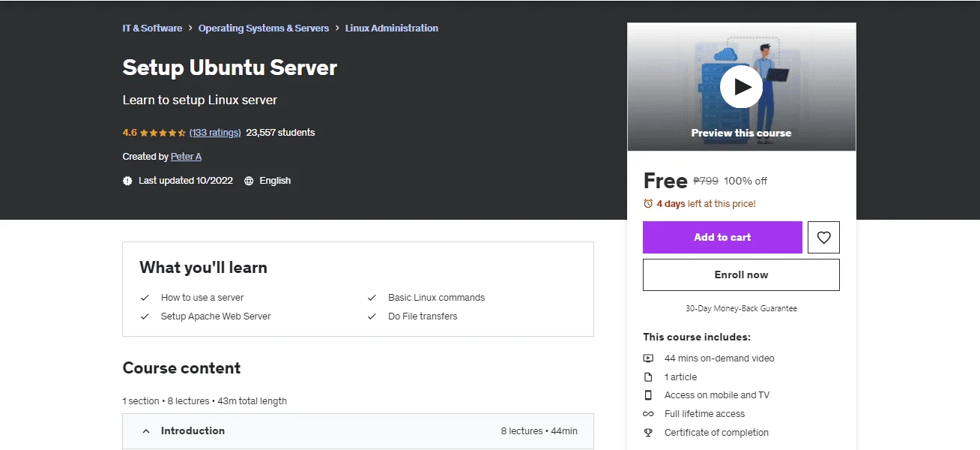Click Preview this course label
Viewport: 980px width, 450px height.
(x=741, y=133)
